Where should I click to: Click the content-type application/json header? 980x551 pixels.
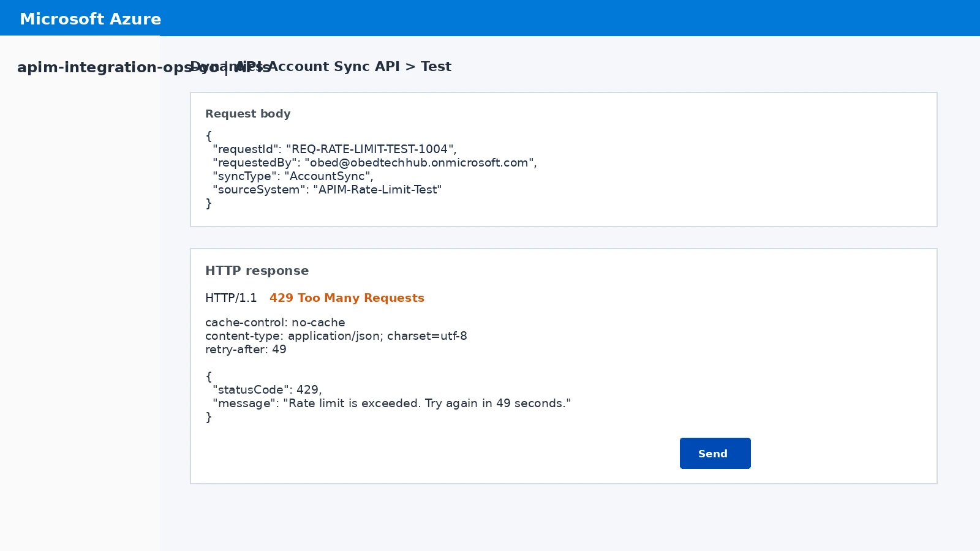tap(336, 336)
